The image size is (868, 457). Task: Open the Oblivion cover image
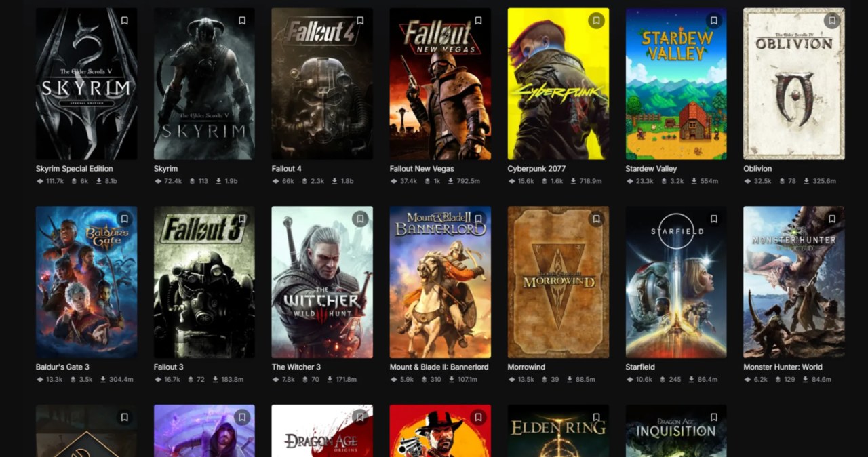[x=794, y=84]
